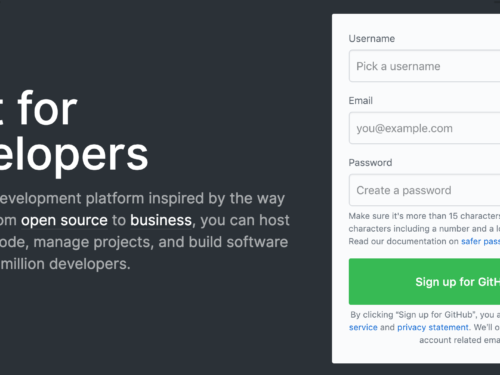The width and height of the screenshot is (500, 375).
Task: Click the large "for developers" headline text
Action: pyautogui.click(x=74, y=131)
